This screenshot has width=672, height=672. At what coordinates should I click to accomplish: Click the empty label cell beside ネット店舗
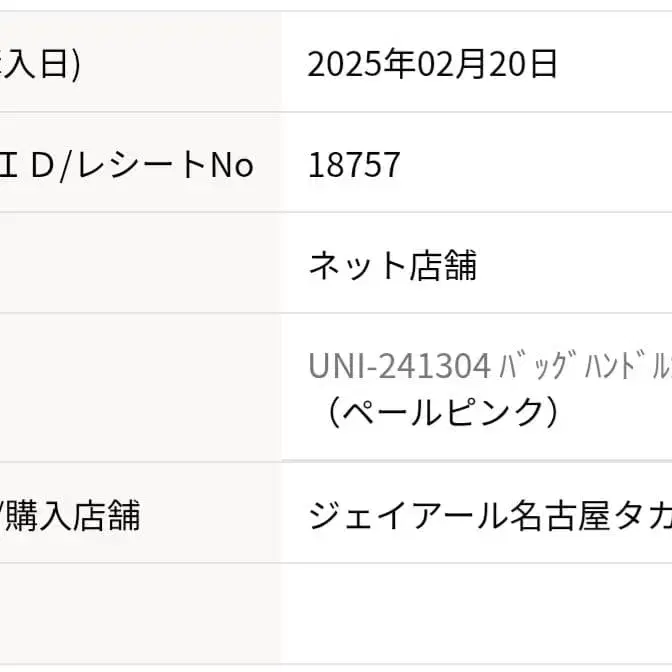(x=140, y=265)
